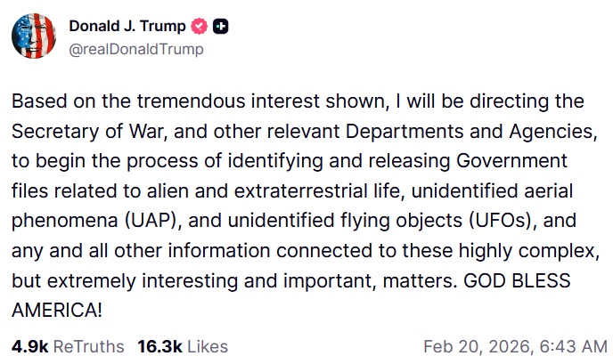613x364 pixels.
Task: Click the black plus badge beside the name
Action: pyautogui.click(x=221, y=27)
